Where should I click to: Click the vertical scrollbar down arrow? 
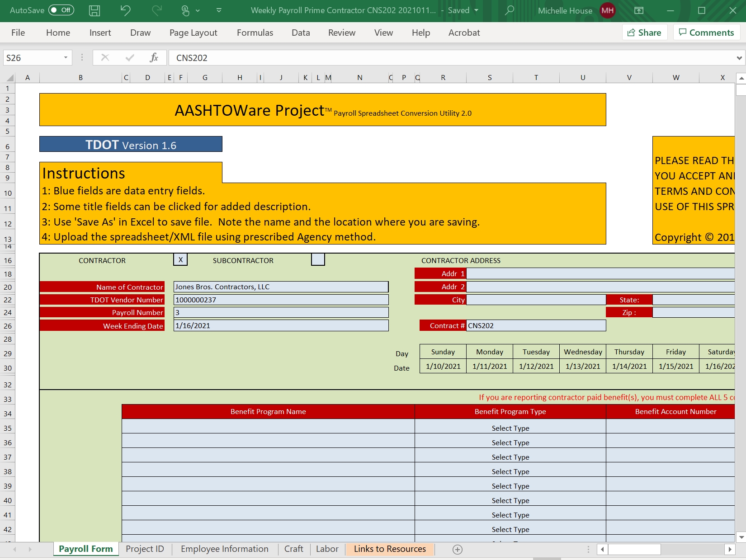tap(741, 537)
